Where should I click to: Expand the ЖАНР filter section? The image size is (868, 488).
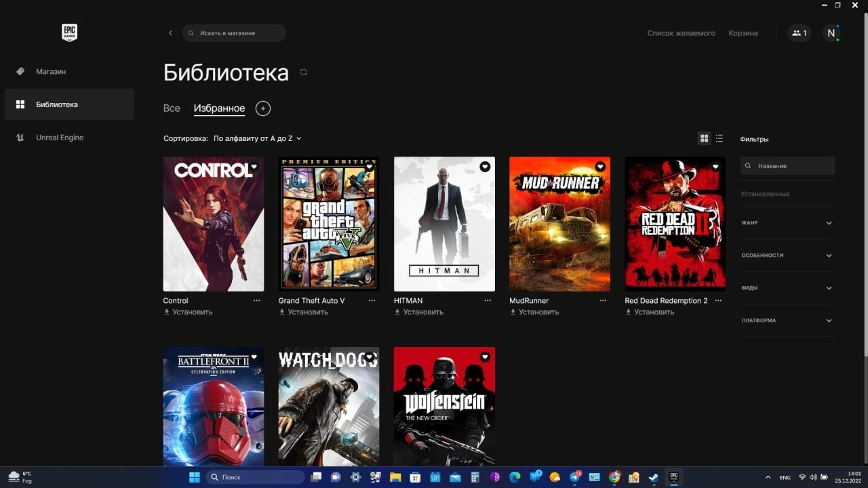[787, 223]
